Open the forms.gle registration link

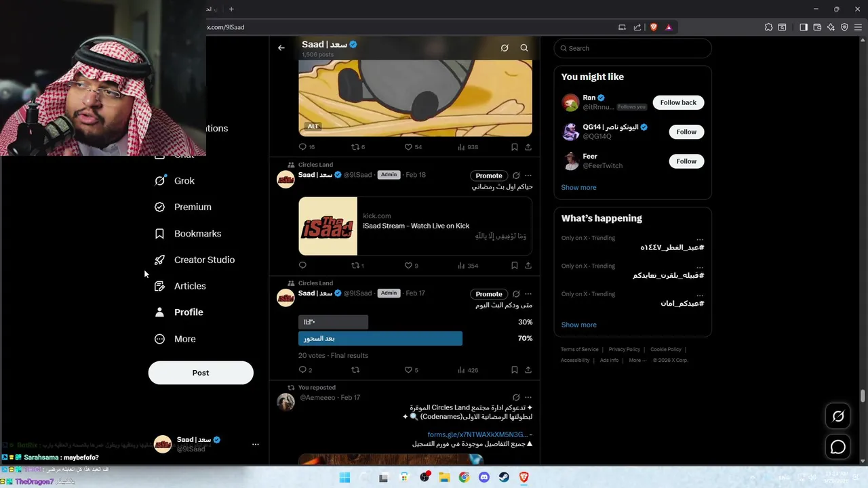click(x=477, y=434)
